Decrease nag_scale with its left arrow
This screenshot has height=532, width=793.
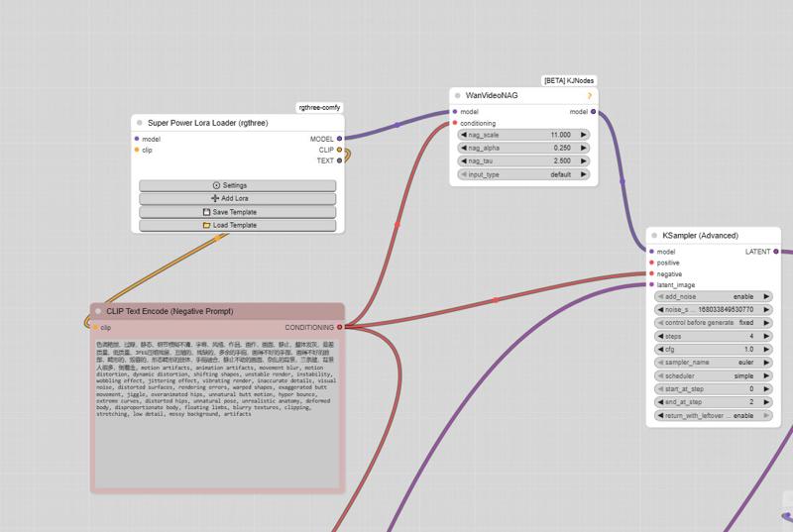[464, 135]
